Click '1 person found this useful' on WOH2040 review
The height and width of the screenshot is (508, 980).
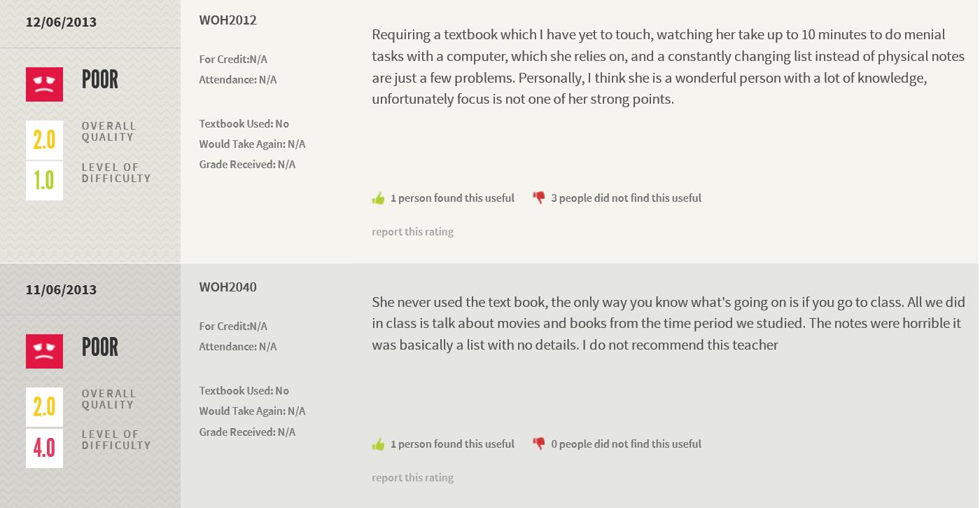click(452, 444)
